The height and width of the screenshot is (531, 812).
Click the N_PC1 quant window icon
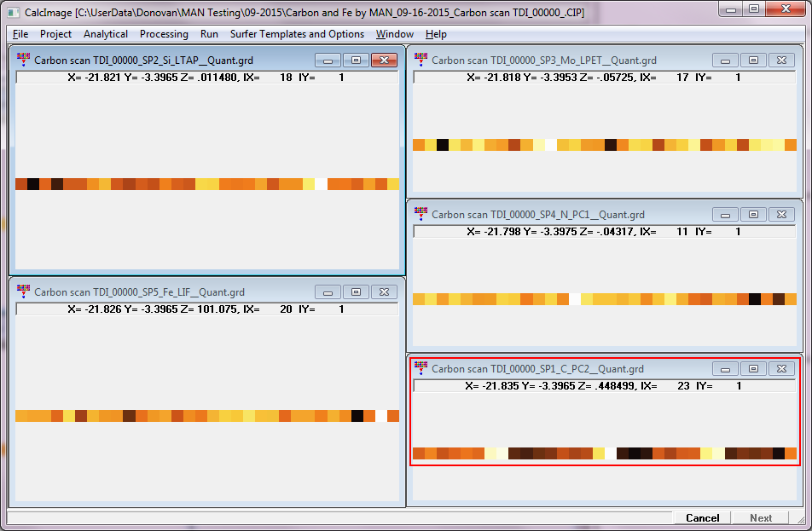420,214
